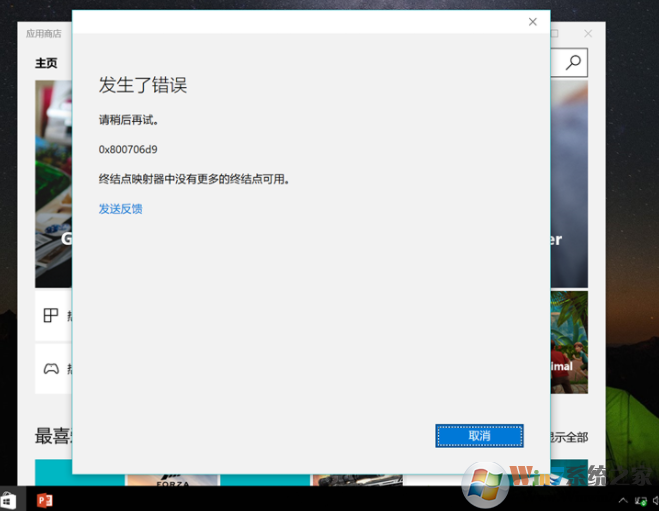Open the 发送反馈 feedback link
The width and height of the screenshot is (659, 511).
121,209
